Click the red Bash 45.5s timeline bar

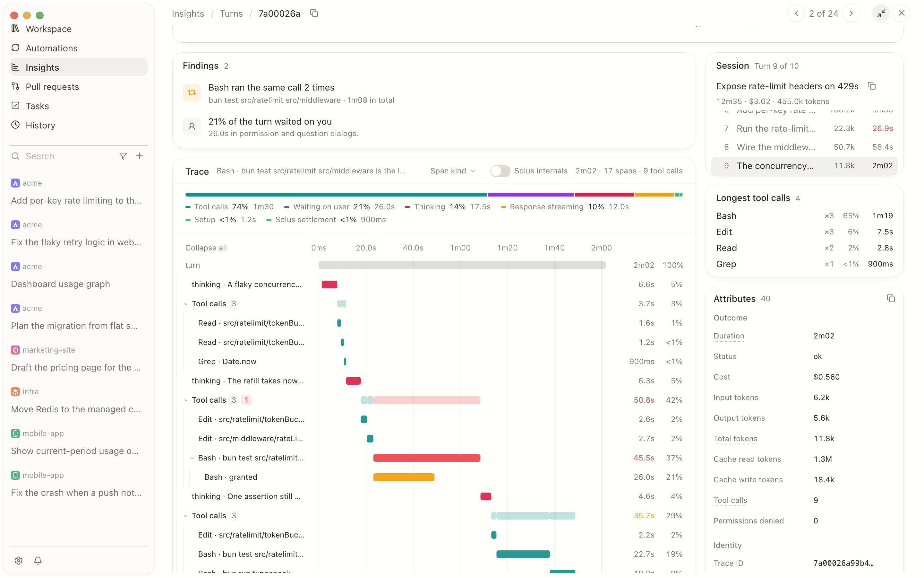click(x=426, y=458)
